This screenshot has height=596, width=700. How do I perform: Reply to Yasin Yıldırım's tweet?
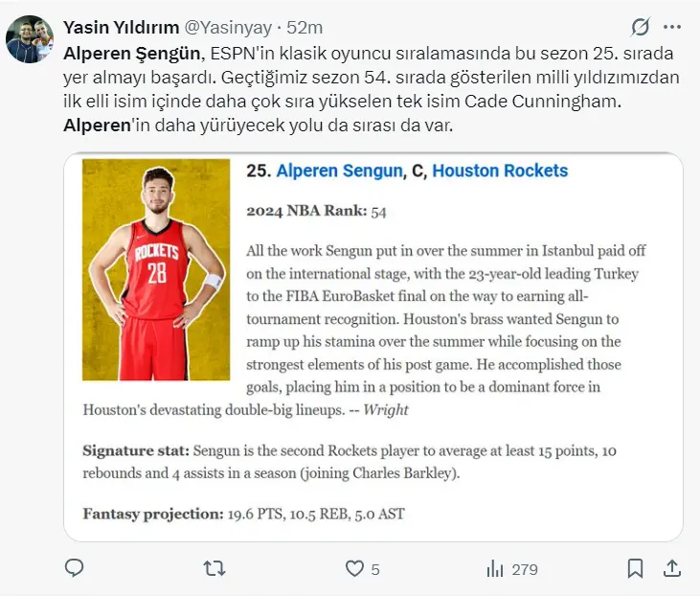(x=75, y=568)
